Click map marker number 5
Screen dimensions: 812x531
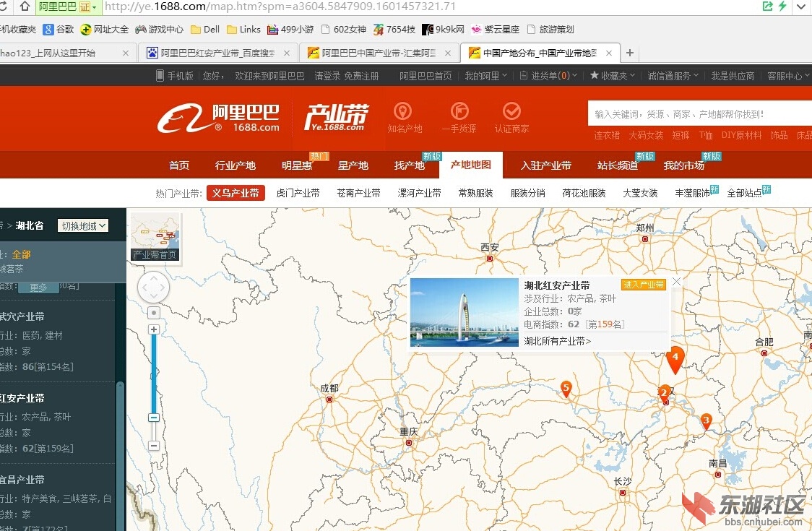tap(566, 389)
